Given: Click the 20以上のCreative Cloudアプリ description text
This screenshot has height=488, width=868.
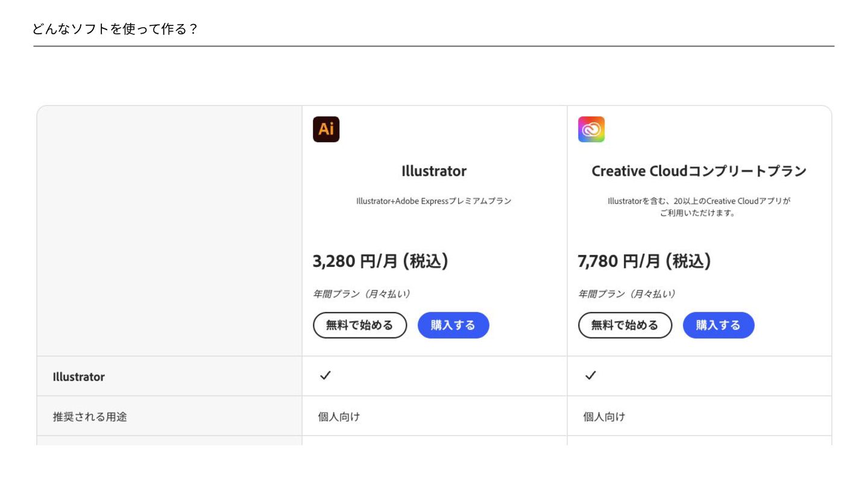Looking at the screenshot, I should 699,207.
